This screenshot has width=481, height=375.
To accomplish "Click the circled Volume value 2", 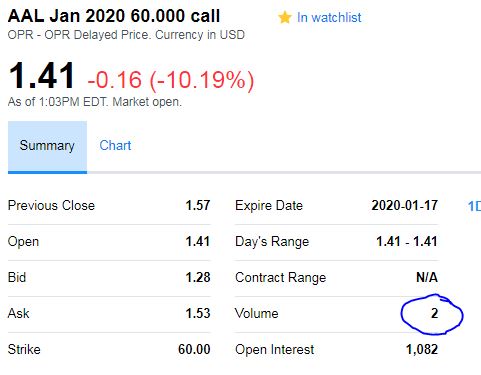I will click(434, 313).
